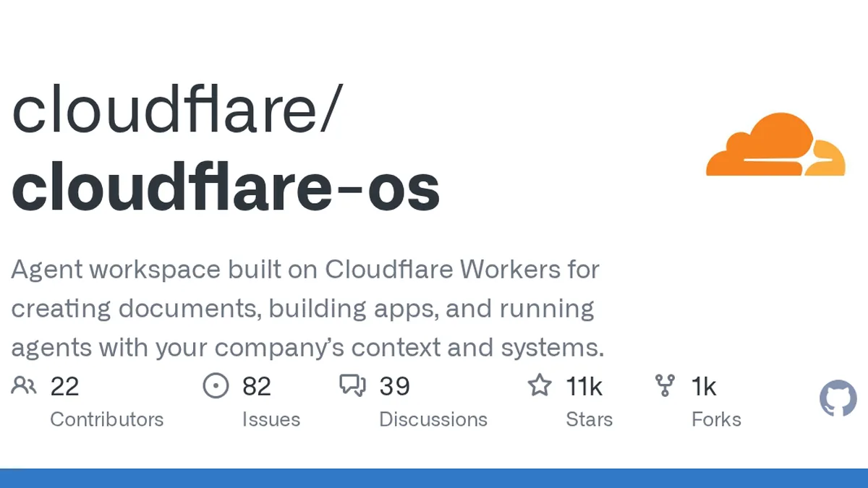The height and width of the screenshot is (488, 868).
Task: Click the 'Issues' label
Action: pos(271,419)
